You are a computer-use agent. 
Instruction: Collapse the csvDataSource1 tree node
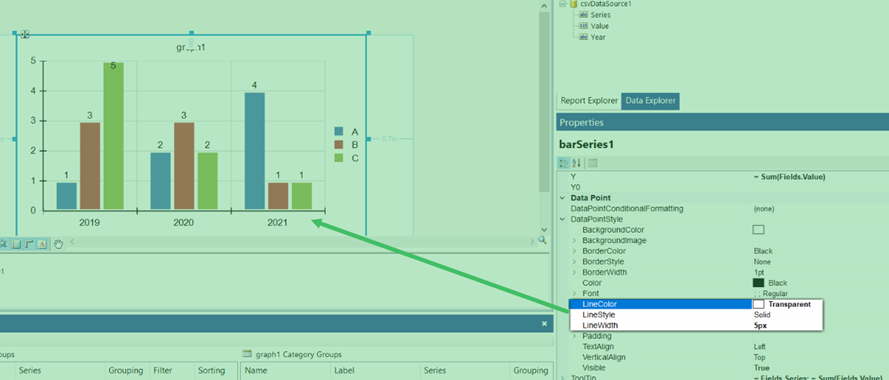[562, 4]
